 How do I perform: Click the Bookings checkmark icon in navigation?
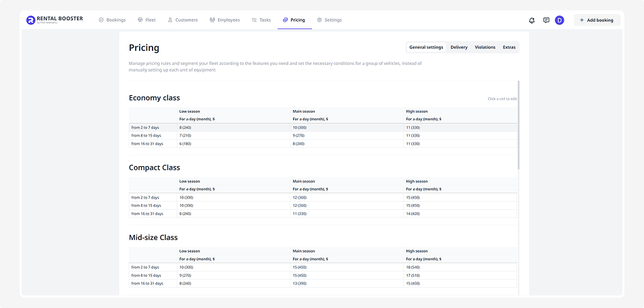(101, 20)
